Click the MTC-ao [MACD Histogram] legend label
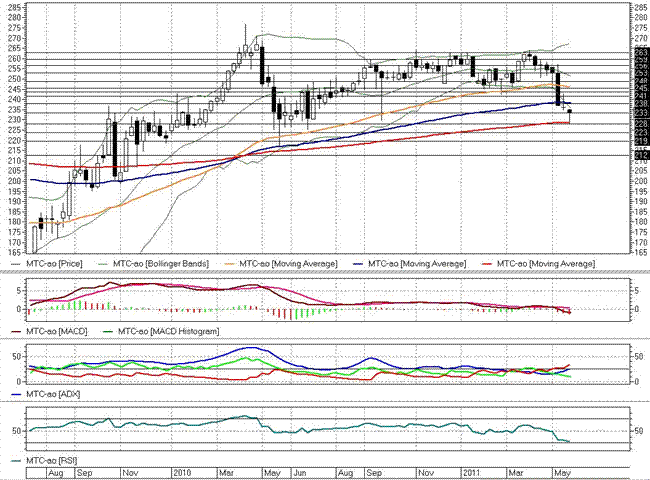 click(x=169, y=331)
